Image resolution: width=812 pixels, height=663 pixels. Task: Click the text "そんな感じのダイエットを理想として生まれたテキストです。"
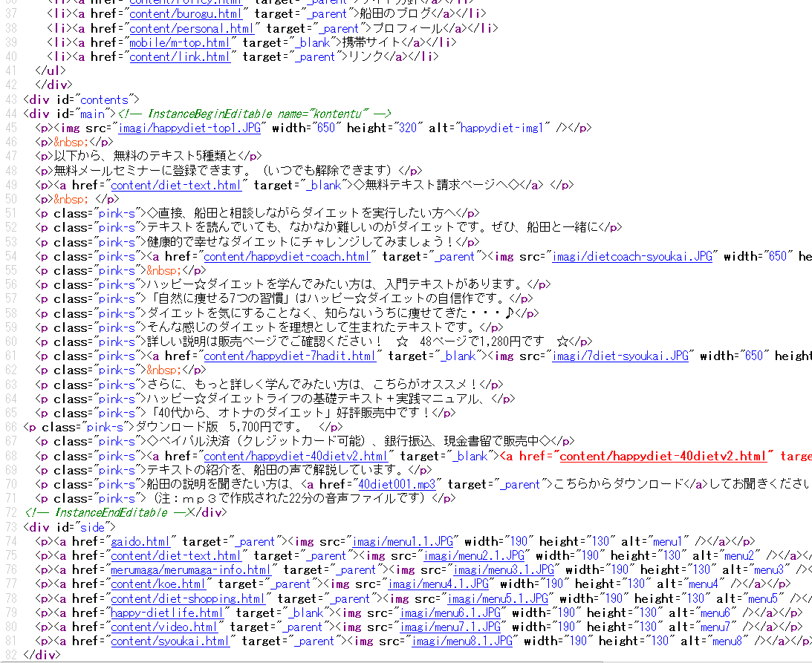coord(311,327)
